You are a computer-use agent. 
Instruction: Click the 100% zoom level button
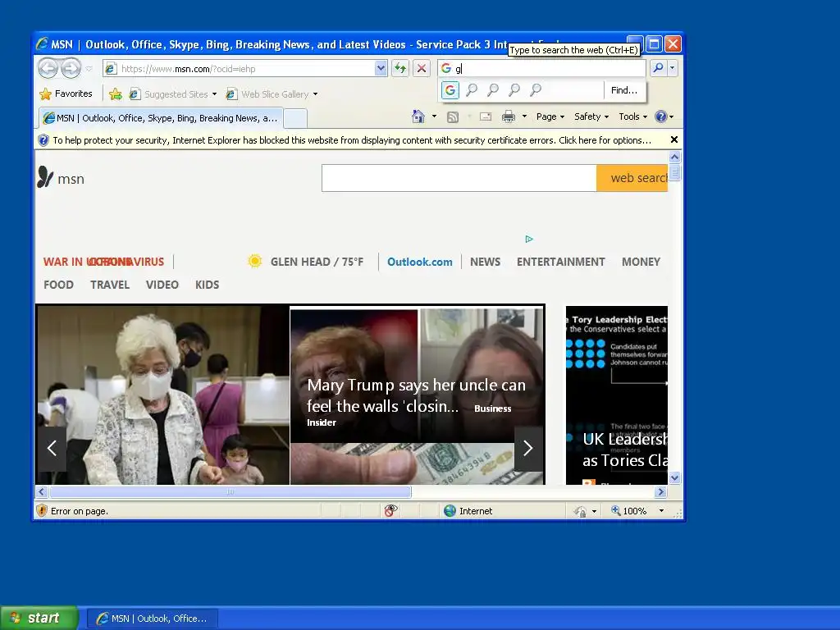pyautogui.click(x=629, y=511)
